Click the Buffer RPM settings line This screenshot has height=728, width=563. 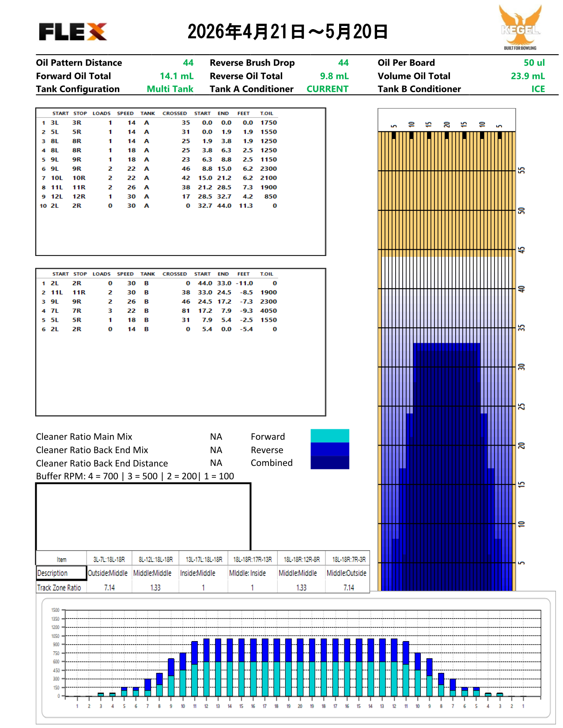pyautogui.click(x=135, y=476)
